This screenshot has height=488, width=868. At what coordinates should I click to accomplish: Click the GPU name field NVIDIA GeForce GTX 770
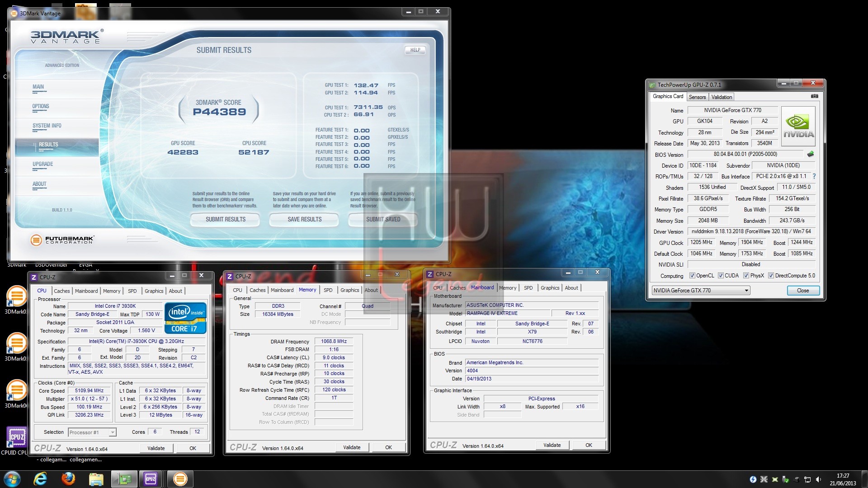tap(732, 110)
